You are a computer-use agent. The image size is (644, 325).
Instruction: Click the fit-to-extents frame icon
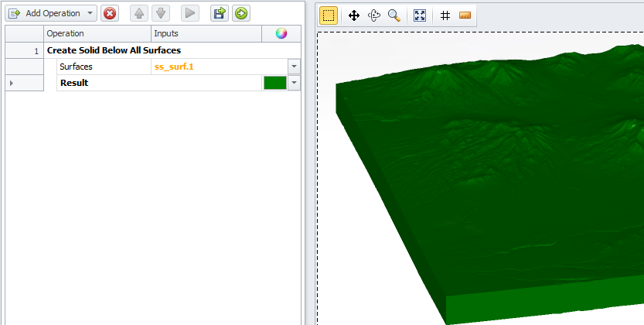click(x=420, y=15)
